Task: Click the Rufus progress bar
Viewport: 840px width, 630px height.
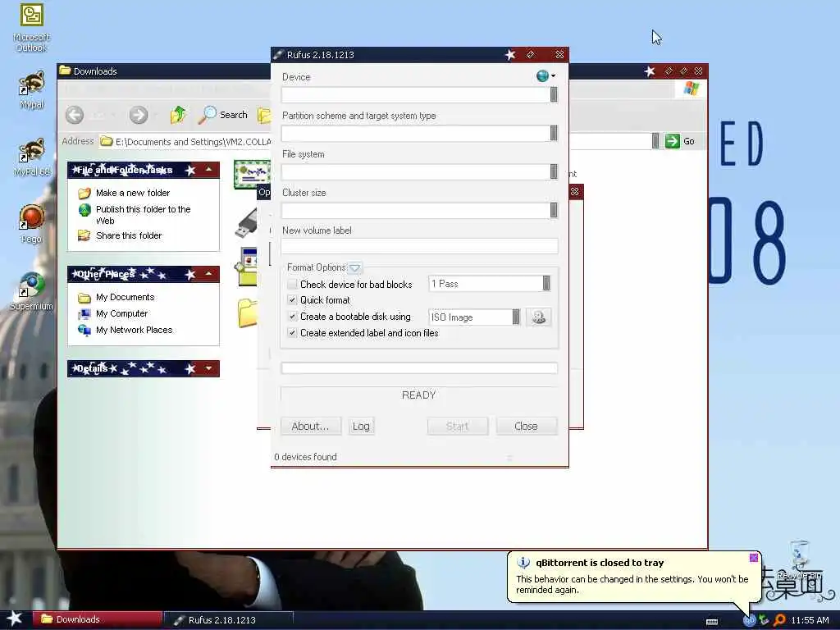Action: [x=419, y=368]
